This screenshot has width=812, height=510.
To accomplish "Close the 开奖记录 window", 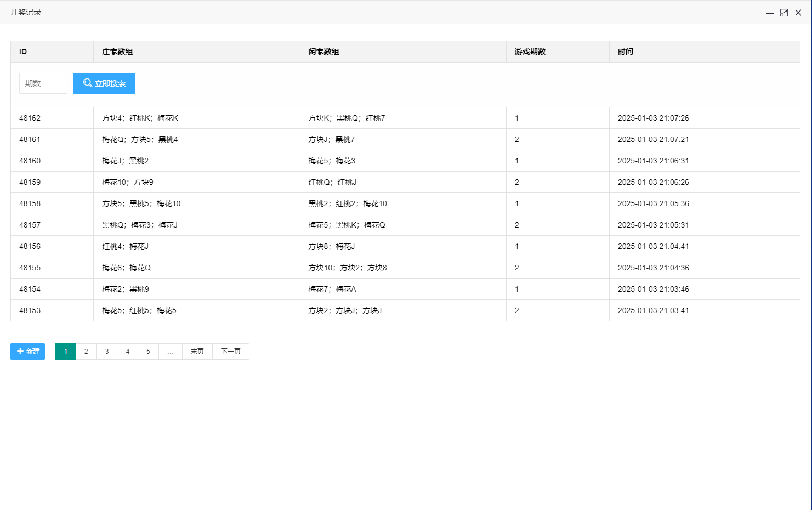I will (x=798, y=13).
